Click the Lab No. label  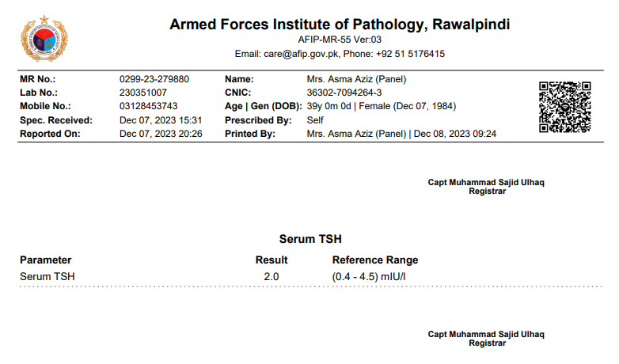click(39, 93)
